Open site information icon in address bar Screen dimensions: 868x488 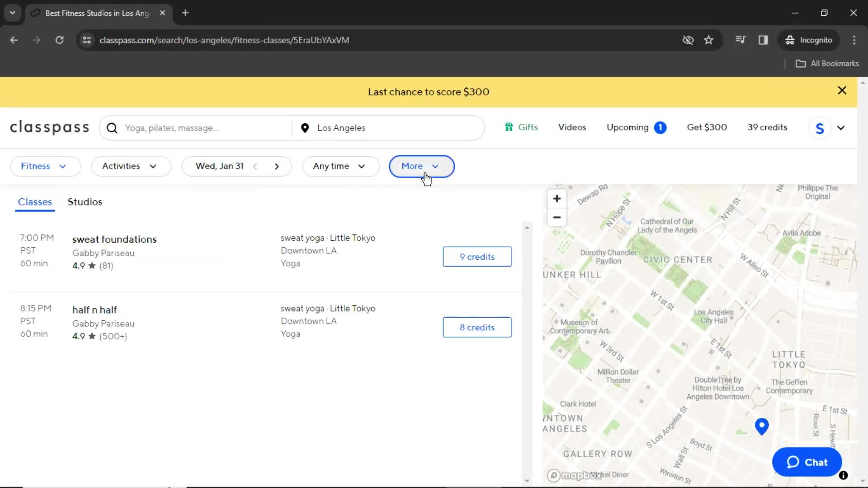point(87,40)
